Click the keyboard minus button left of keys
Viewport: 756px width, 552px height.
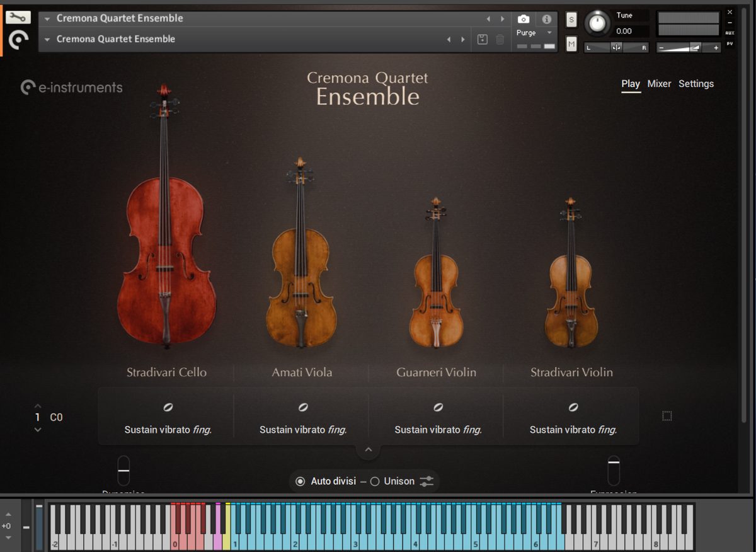click(26, 527)
